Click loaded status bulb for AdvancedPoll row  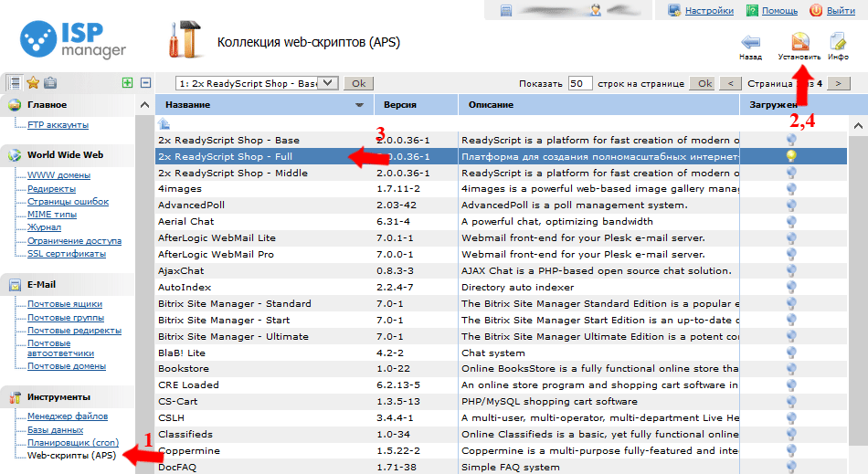coord(791,205)
